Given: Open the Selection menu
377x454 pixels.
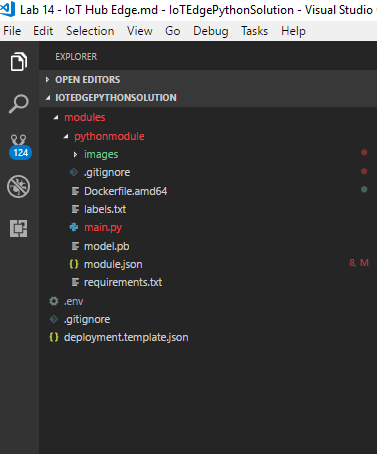Looking at the screenshot, I should 90,31.
